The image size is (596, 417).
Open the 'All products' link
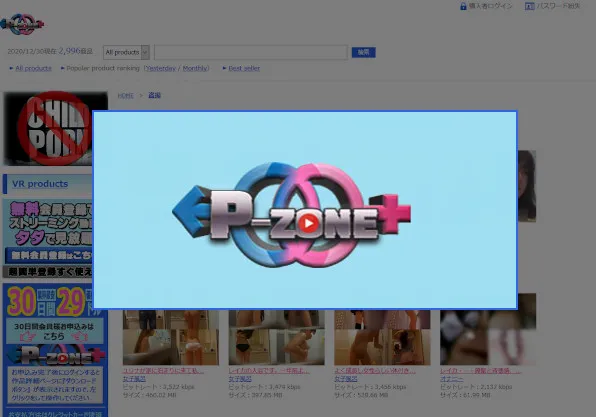[33, 68]
